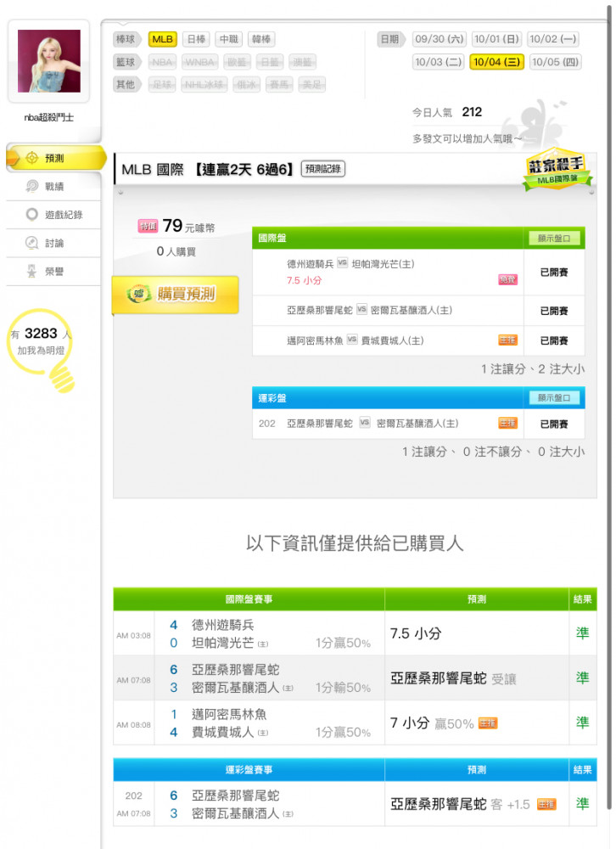Choose date 10/03 (二)
The height and width of the screenshot is (849, 616).
point(438,62)
